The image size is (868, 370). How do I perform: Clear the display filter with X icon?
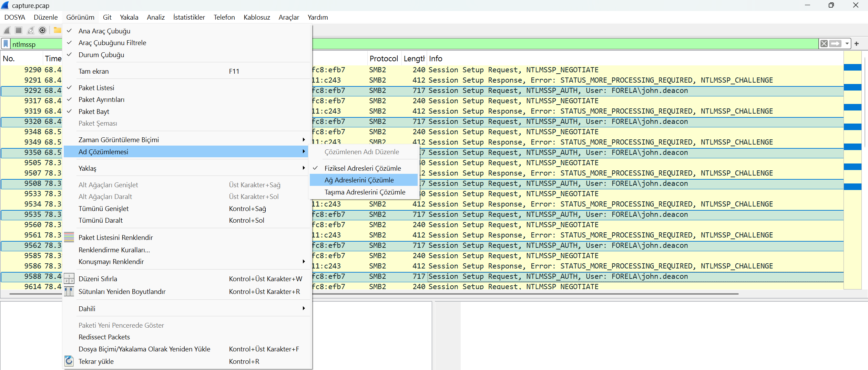pos(824,44)
